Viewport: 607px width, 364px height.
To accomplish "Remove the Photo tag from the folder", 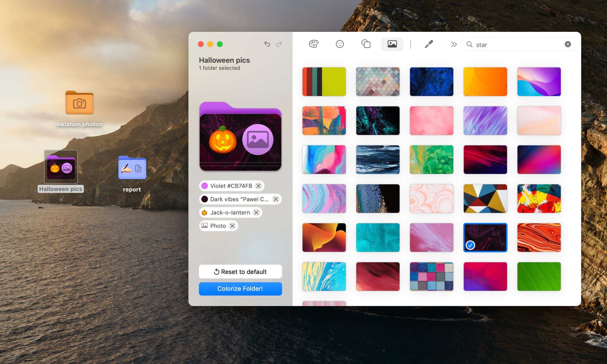I will pos(232,226).
